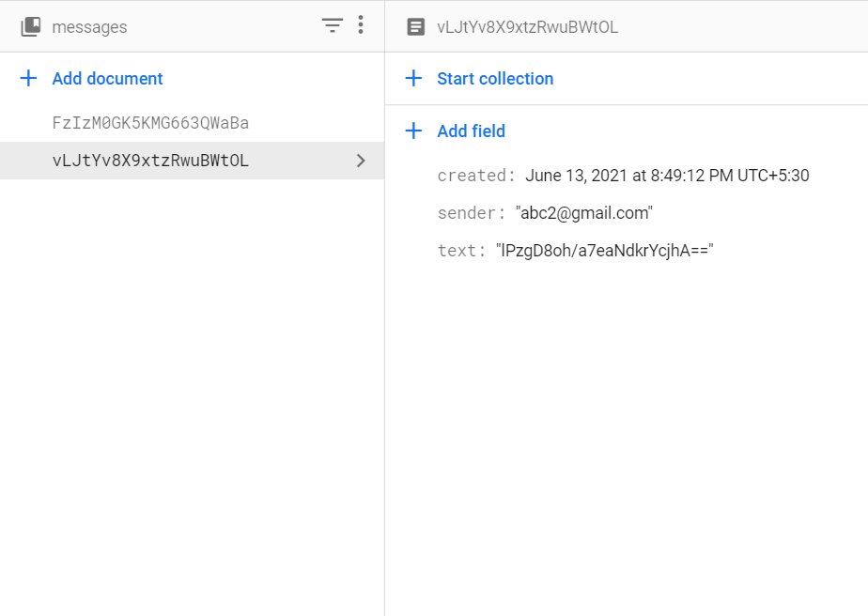Click the Start collection link
Viewport: 868px width, 616px height.
(495, 78)
